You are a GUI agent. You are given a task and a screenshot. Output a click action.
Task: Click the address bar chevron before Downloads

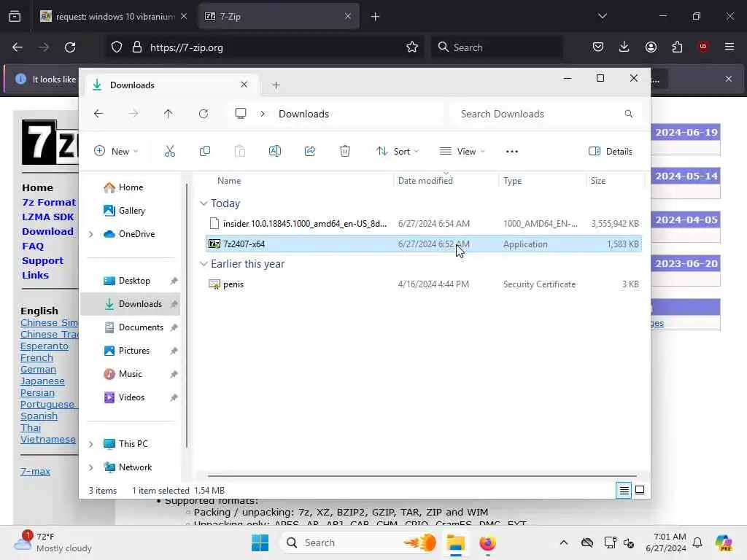(263, 114)
